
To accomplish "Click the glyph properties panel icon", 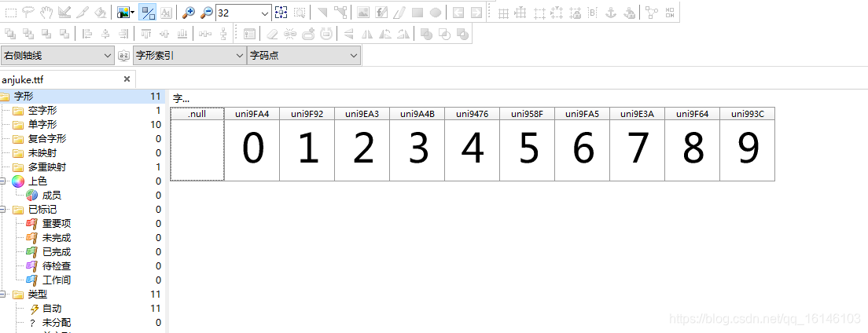I will tap(250, 34).
